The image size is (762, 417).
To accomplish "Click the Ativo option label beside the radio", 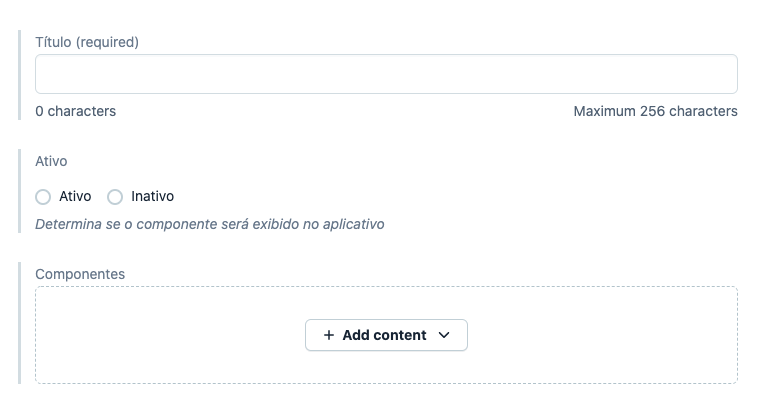I will pyautogui.click(x=75, y=197).
